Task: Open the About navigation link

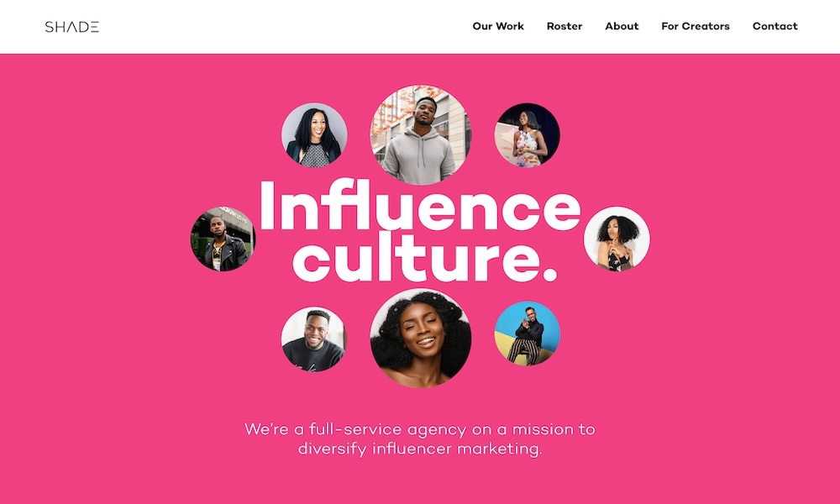Action: 622,26
